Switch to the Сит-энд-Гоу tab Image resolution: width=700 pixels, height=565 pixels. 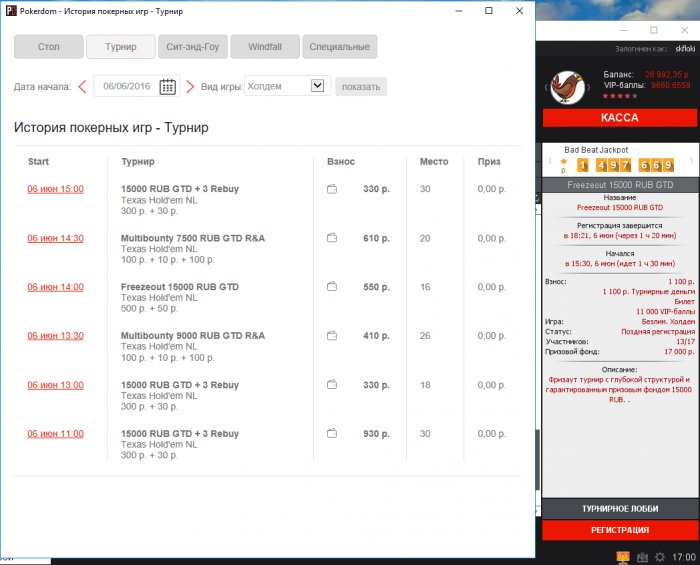coord(193,47)
